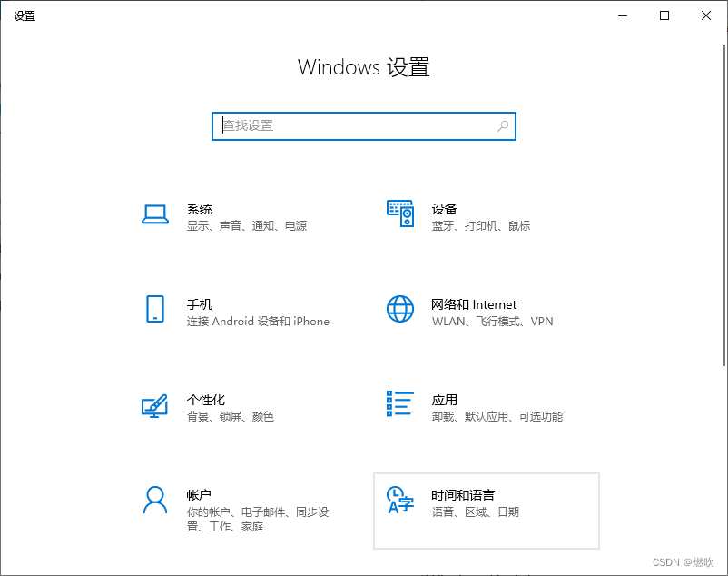Screen dimensions: 728x576
Task: Open 网络和 Internet settings title
Action: [474, 304]
